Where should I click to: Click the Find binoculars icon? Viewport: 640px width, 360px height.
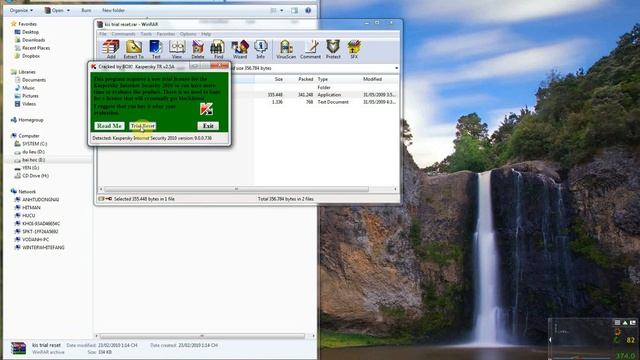point(218,49)
